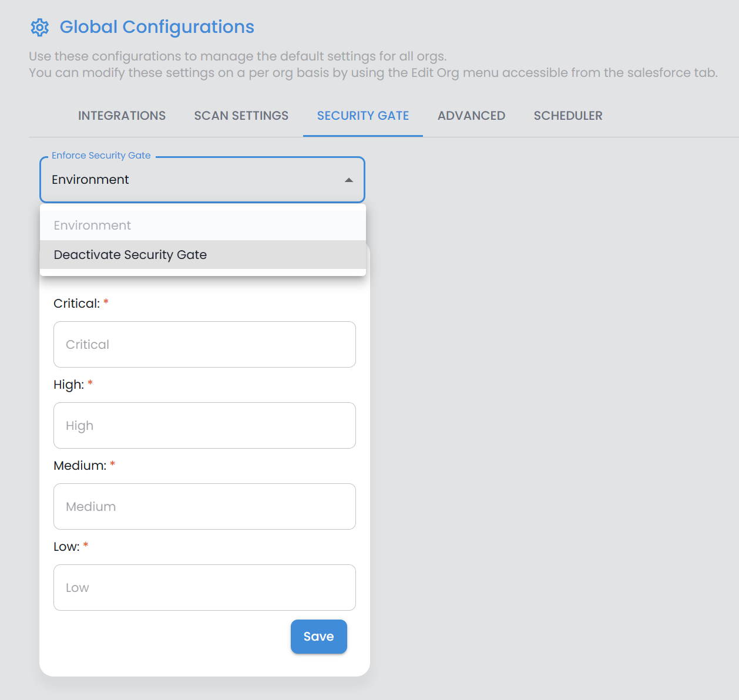Image resolution: width=739 pixels, height=700 pixels.
Task: Open the Scheduler tab
Action: tap(567, 116)
